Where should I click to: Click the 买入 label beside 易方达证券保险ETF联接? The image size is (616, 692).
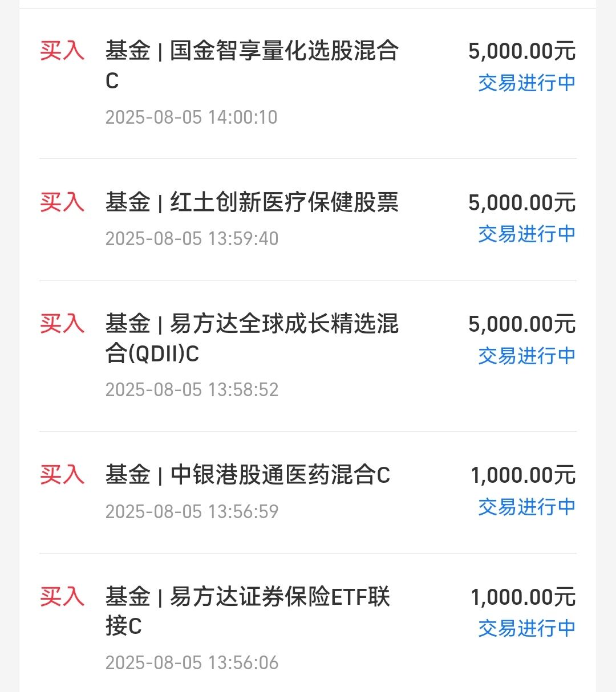point(62,597)
